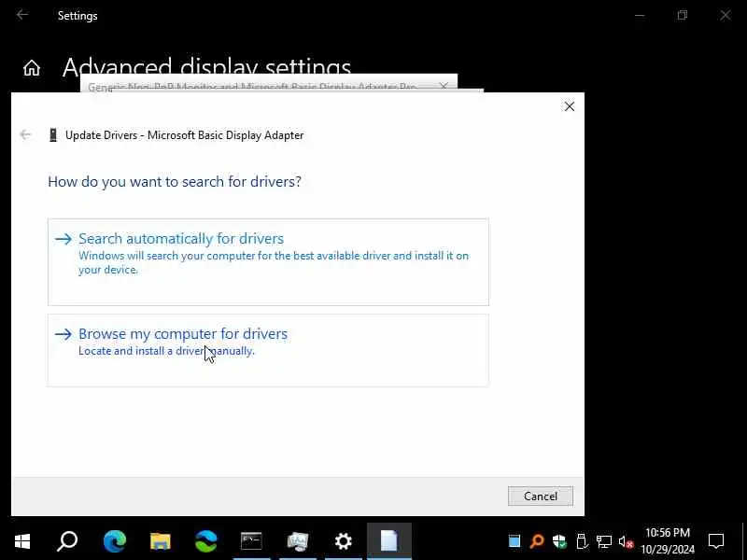This screenshot has width=747, height=560.
Task: Open File Explorer from the taskbar
Action: pos(160,541)
